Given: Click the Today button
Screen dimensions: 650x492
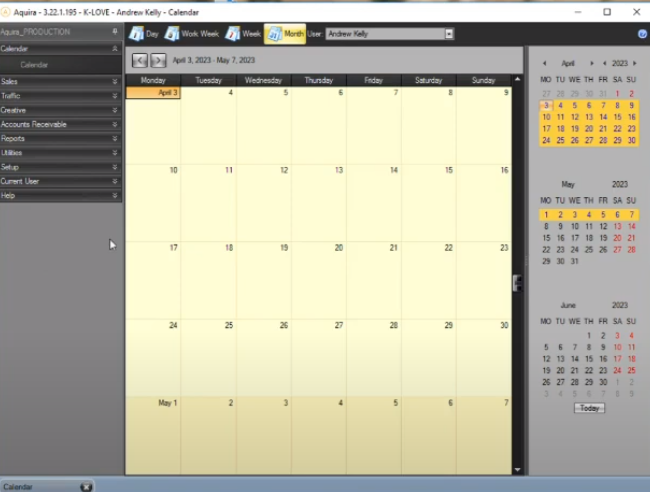Looking at the screenshot, I should [x=589, y=408].
